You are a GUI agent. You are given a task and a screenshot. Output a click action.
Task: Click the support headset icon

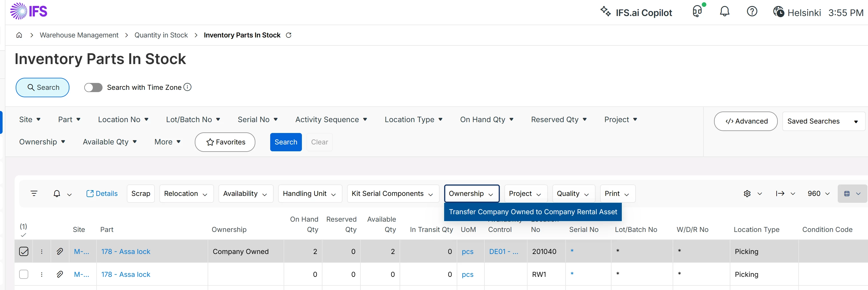697,12
